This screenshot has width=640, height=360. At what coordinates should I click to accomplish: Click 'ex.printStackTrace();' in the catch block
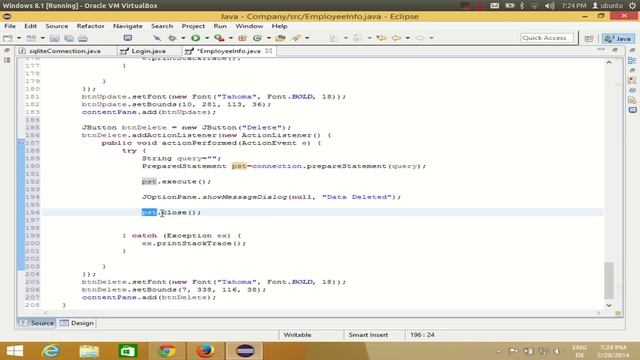pyautogui.click(x=194, y=243)
